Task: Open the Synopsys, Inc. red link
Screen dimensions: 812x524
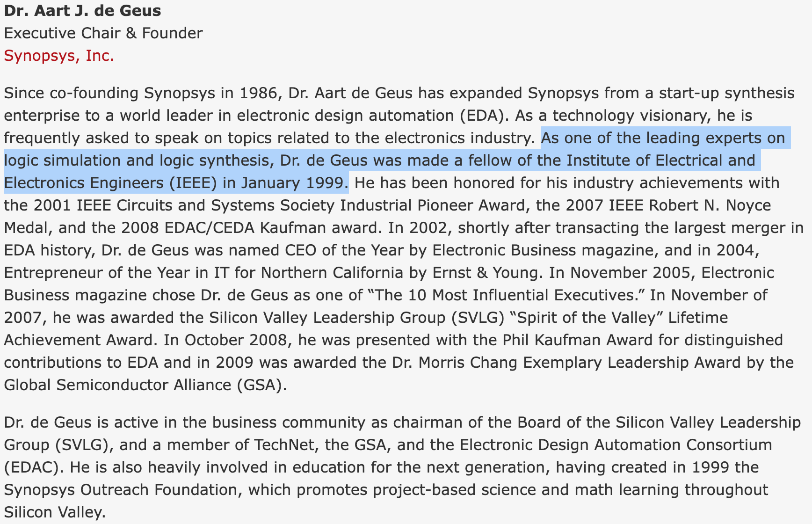Action: pyautogui.click(x=59, y=56)
